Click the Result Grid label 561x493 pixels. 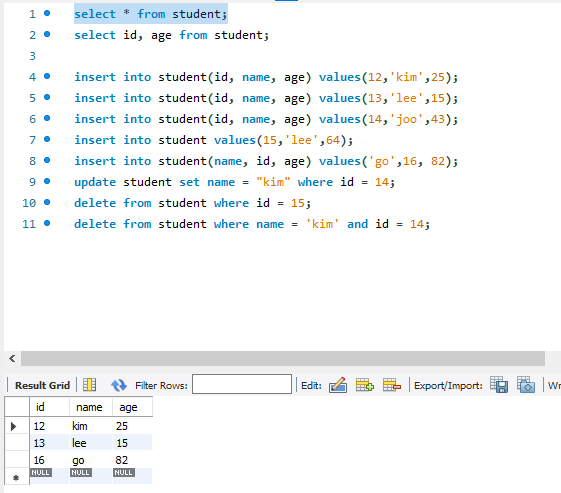click(42, 385)
